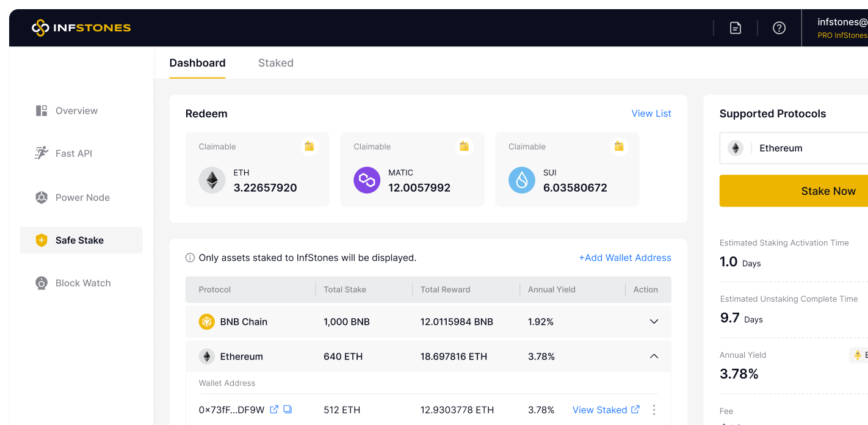Click the claim icon on MATIC card
Viewport: 868px width, 425px height.
[x=464, y=146]
